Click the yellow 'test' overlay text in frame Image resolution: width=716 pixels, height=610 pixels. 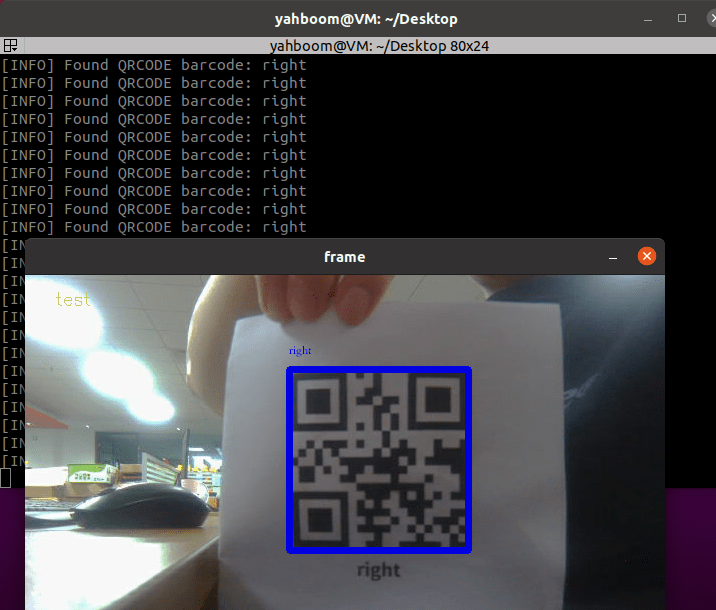click(73, 300)
